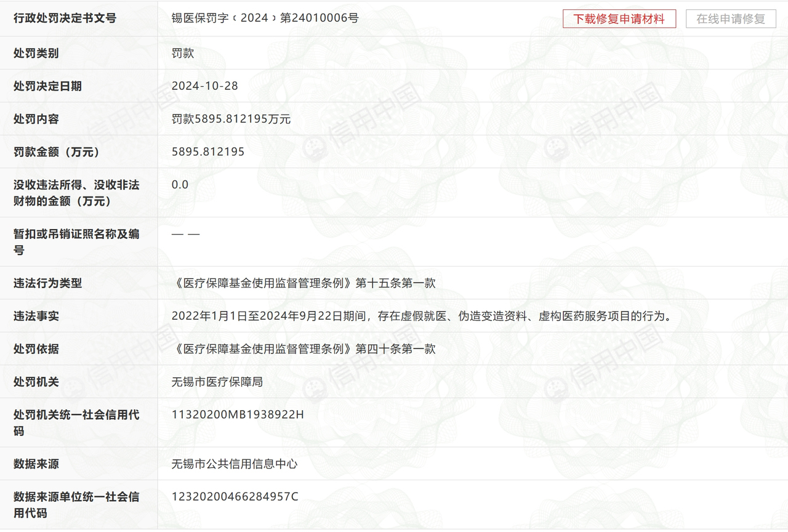Click the confiscated amount value 0.0
788x532 pixels.
180,184
